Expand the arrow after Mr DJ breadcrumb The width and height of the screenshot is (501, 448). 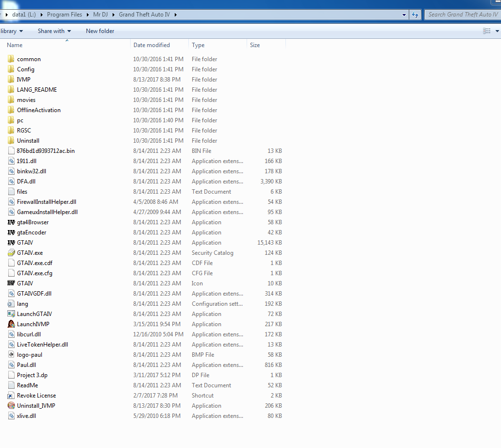[x=113, y=15]
